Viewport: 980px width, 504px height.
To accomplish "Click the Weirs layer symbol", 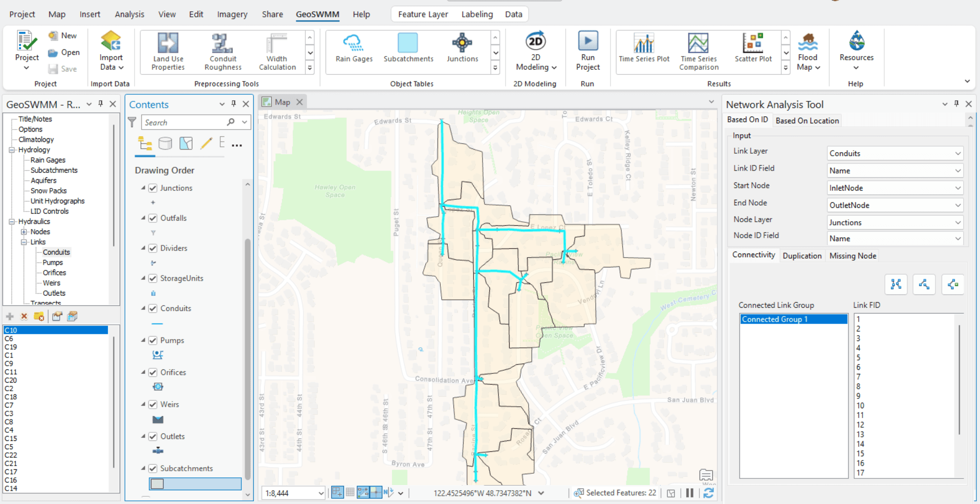I will click(x=158, y=419).
